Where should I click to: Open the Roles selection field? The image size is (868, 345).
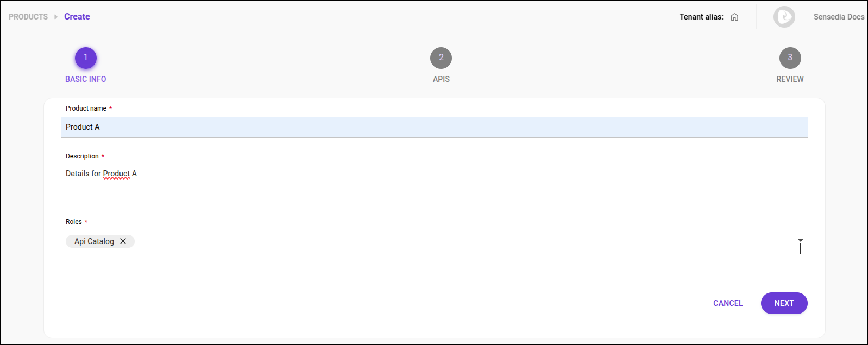[x=435, y=241]
